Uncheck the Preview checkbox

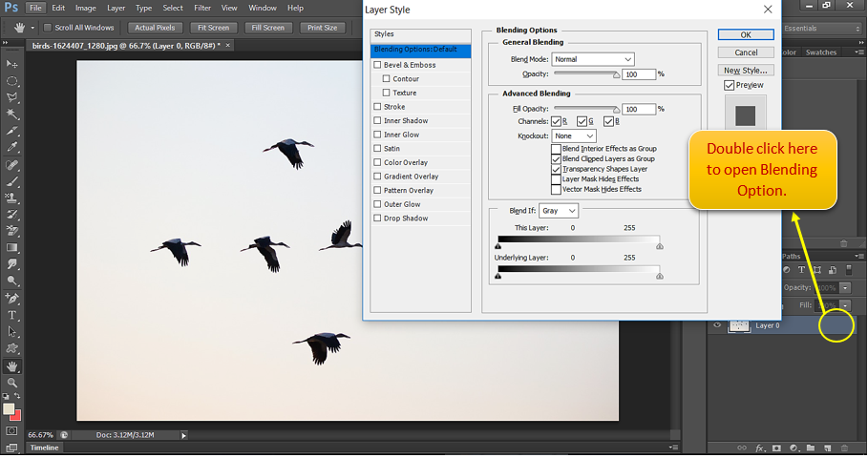730,86
